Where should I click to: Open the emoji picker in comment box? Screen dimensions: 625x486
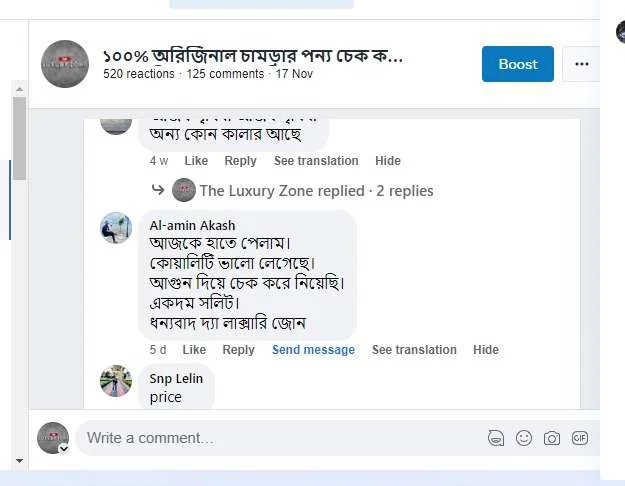[524, 438]
